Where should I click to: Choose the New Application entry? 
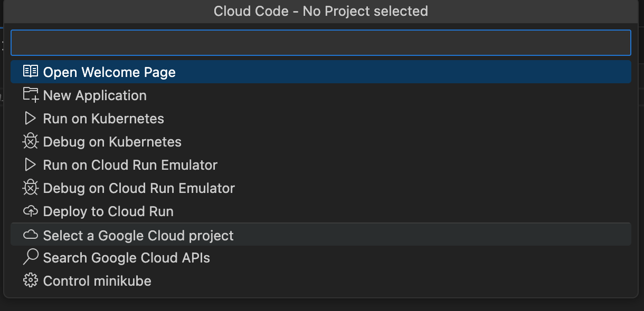coord(95,95)
